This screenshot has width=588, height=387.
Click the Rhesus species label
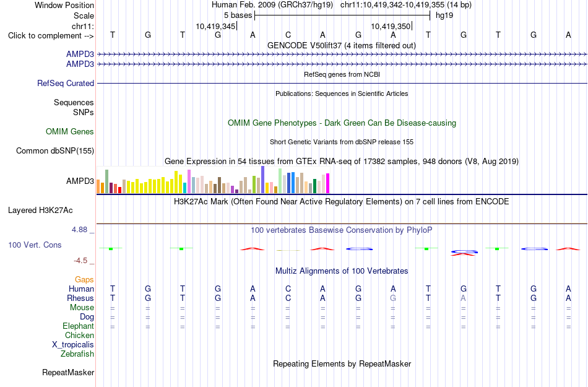coord(80,298)
